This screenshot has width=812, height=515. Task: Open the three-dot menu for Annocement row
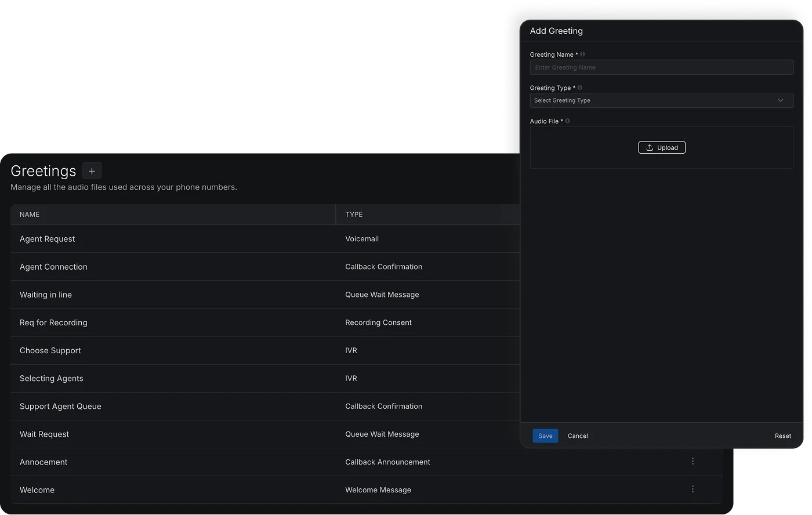693,462
